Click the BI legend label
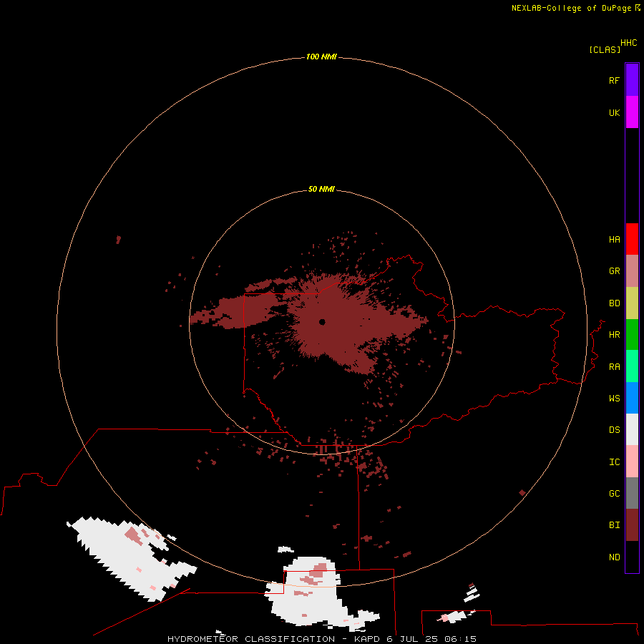Image resolution: width=644 pixels, height=644 pixels. click(614, 525)
